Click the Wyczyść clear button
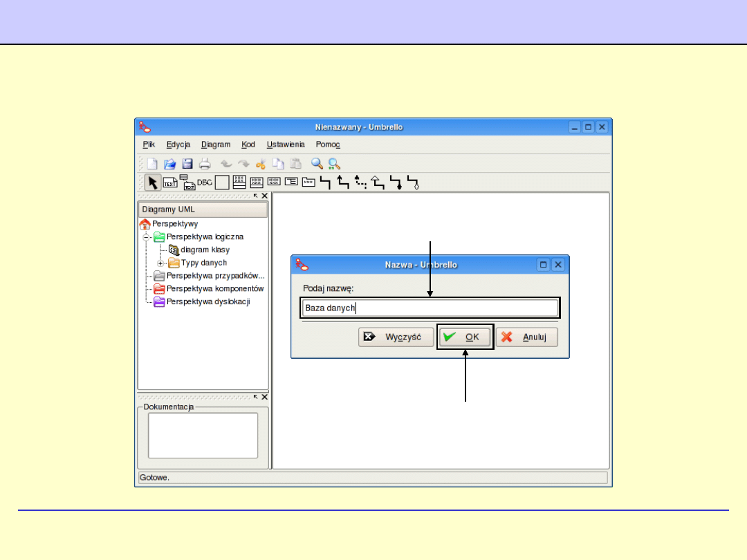The image size is (747, 560). click(x=396, y=337)
